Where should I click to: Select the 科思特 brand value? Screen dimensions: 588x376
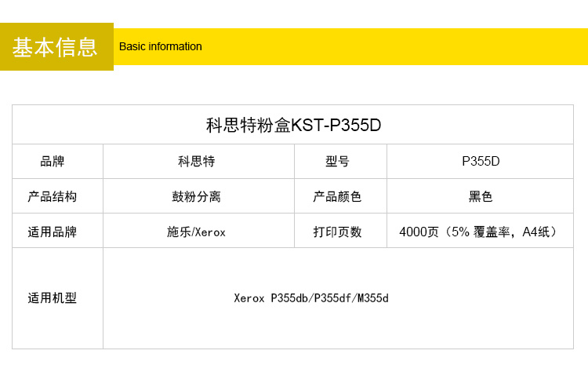click(x=196, y=162)
